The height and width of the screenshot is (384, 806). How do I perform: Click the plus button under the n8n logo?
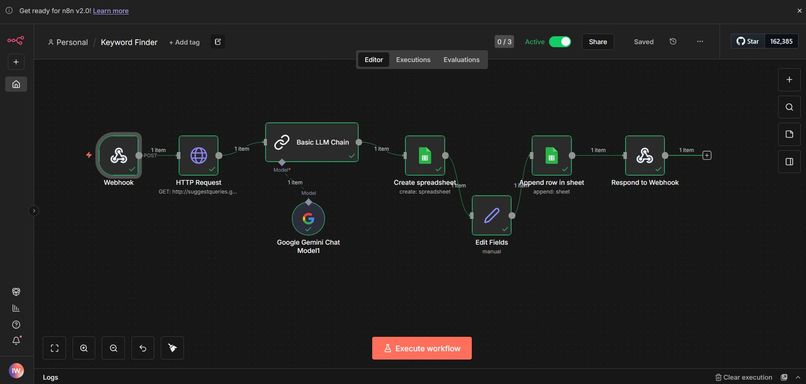click(x=16, y=62)
